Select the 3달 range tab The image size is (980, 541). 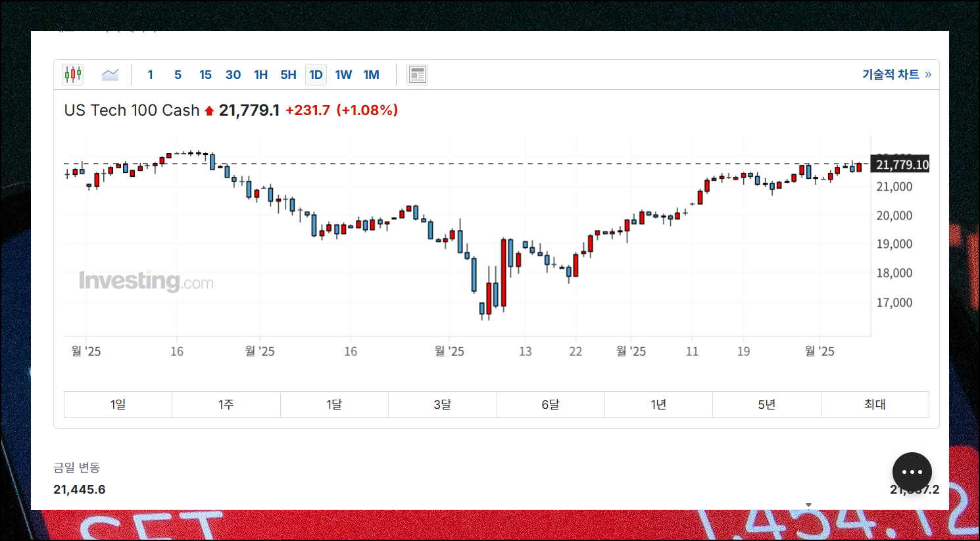click(x=442, y=404)
